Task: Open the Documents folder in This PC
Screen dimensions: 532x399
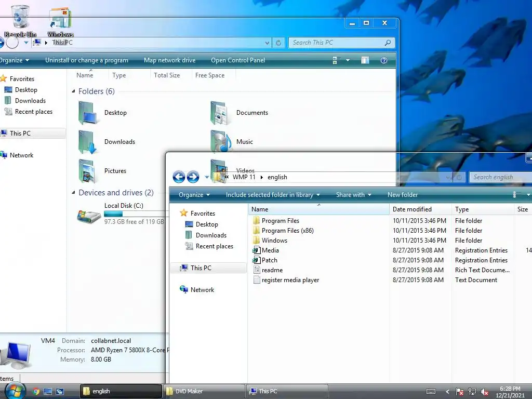Action: click(239, 113)
